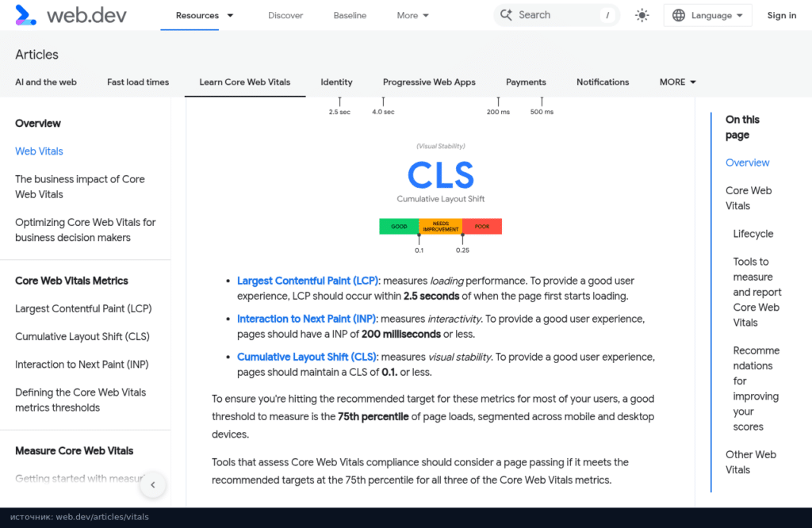Open the web.dev home text link
This screenshot has width=812, height=528.
[x=86, y=16]
